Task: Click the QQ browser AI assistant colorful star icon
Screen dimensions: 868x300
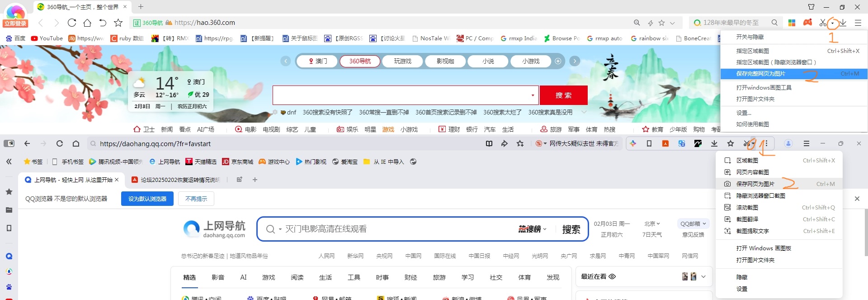Action: coord(633,143)
